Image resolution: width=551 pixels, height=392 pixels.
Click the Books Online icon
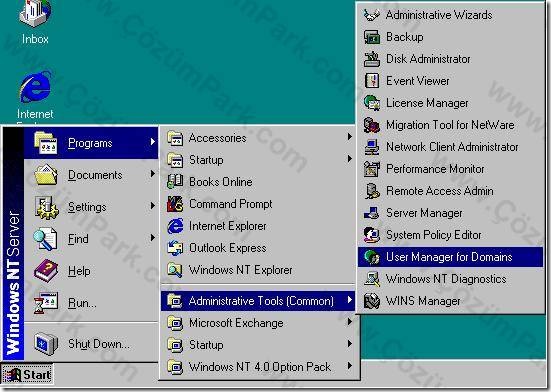[x=175, y=182]
